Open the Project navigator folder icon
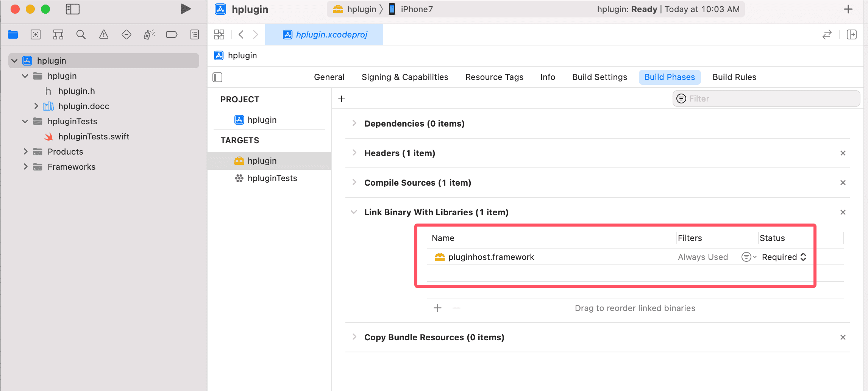Screen dimensions: 868x391 pos(13,35)
